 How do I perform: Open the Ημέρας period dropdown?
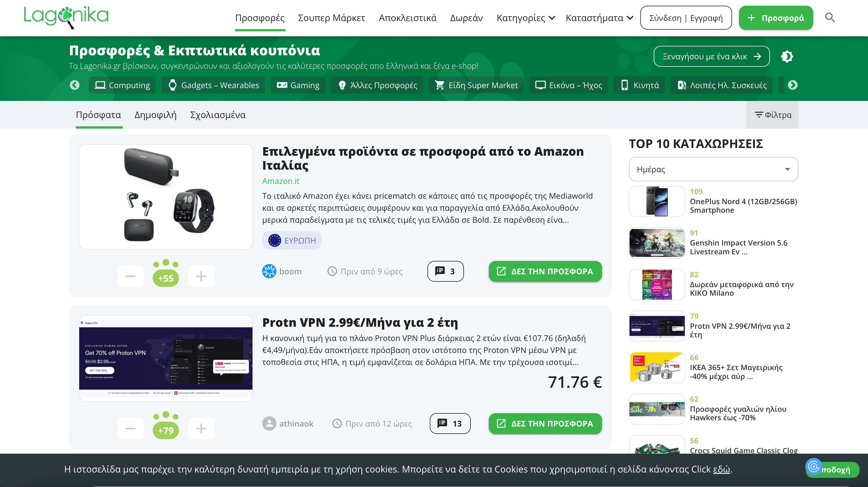[713, 169]
